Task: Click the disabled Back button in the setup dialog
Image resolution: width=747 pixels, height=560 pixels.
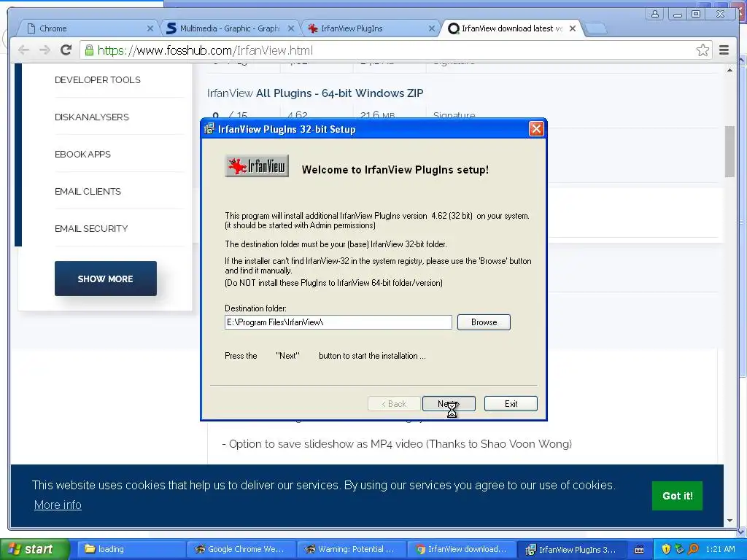Action: 394,403
